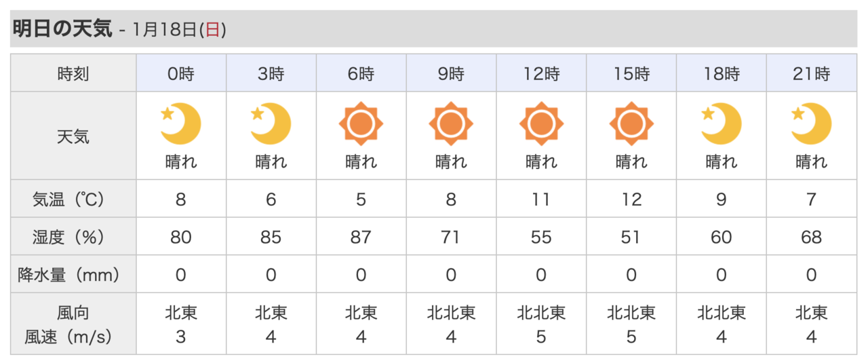This screenshot has height=363, width=868.
Task: Click the moon icon for 18時
Action: click(x=721, y=123)
